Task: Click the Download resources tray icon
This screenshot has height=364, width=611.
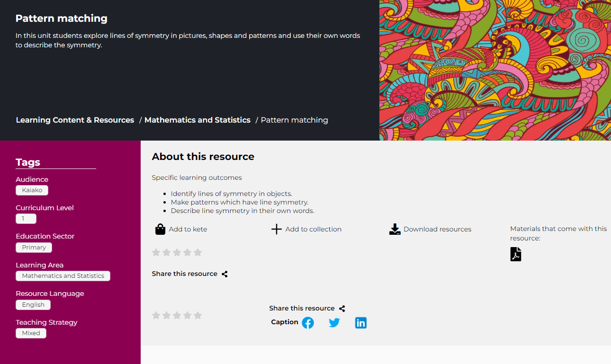Action: tap(395, 229)
